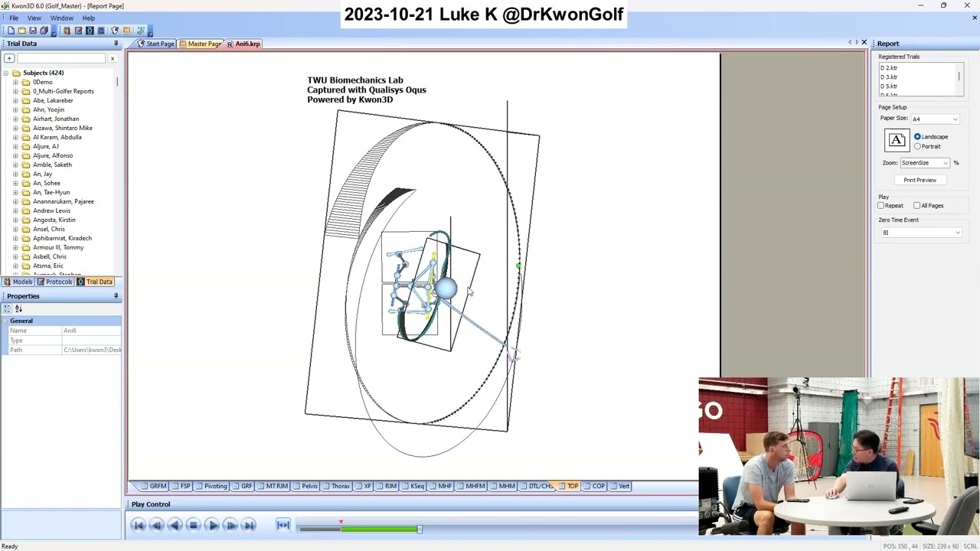Close the document tab with the X
This screenshot has width=980, height=551.
pyautogui.click(x=864, y=43)
